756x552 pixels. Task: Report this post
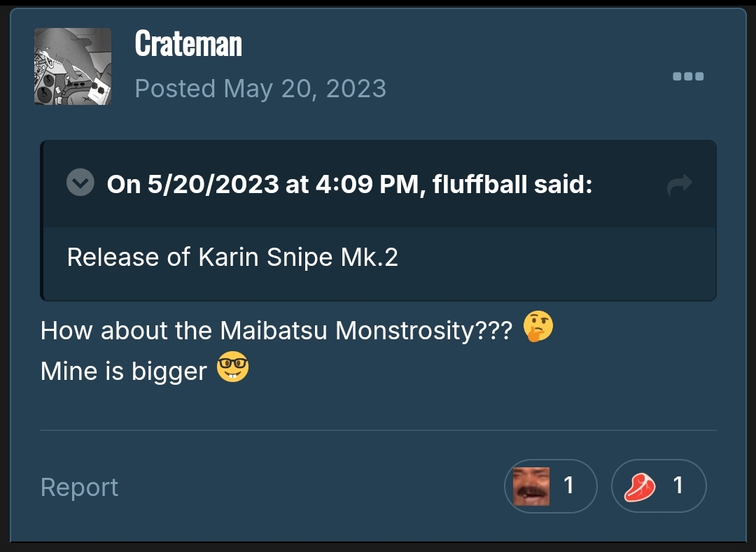(79, 487)
